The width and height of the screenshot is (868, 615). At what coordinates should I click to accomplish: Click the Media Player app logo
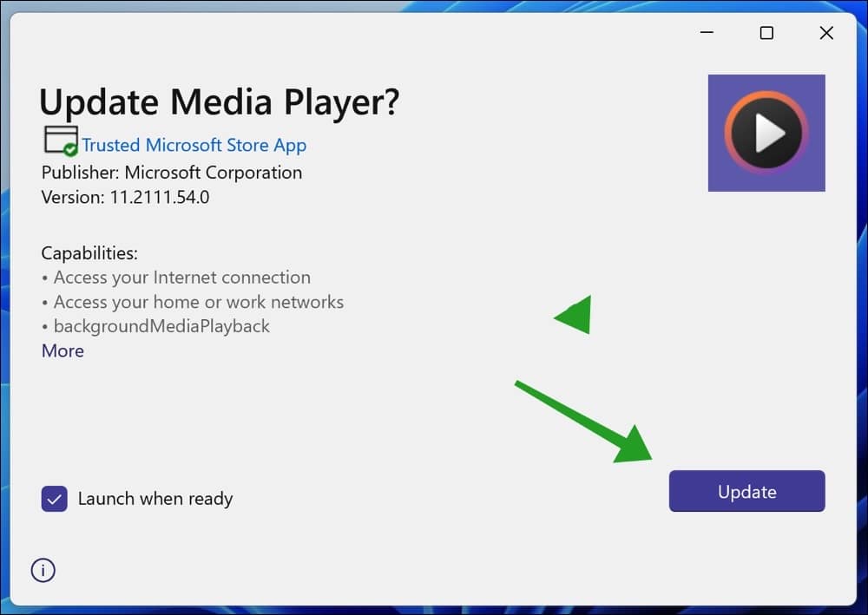(766, 134)
